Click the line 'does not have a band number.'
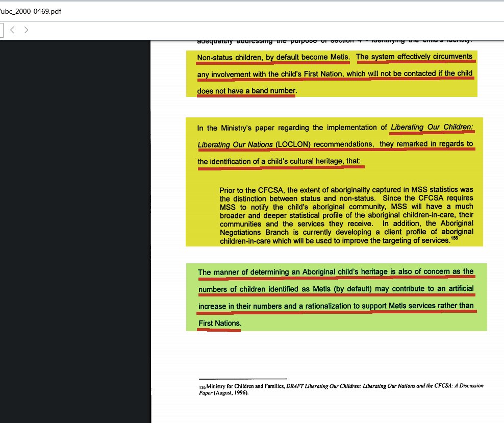This screenshot has height=423, width=504. (247, 91)
